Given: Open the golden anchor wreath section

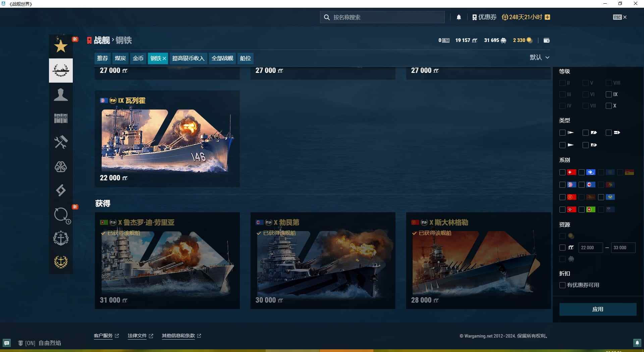Looking at the screenshot, I should (61, 262).
